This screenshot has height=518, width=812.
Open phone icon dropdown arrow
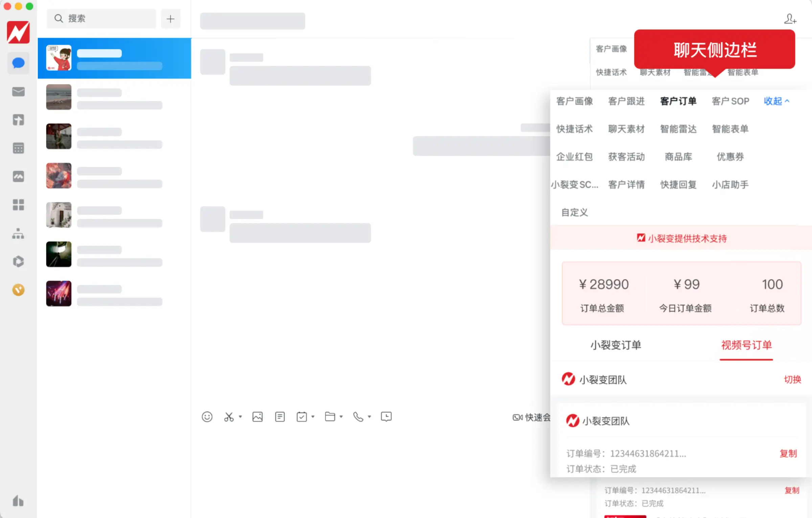(x=369, y=417)
